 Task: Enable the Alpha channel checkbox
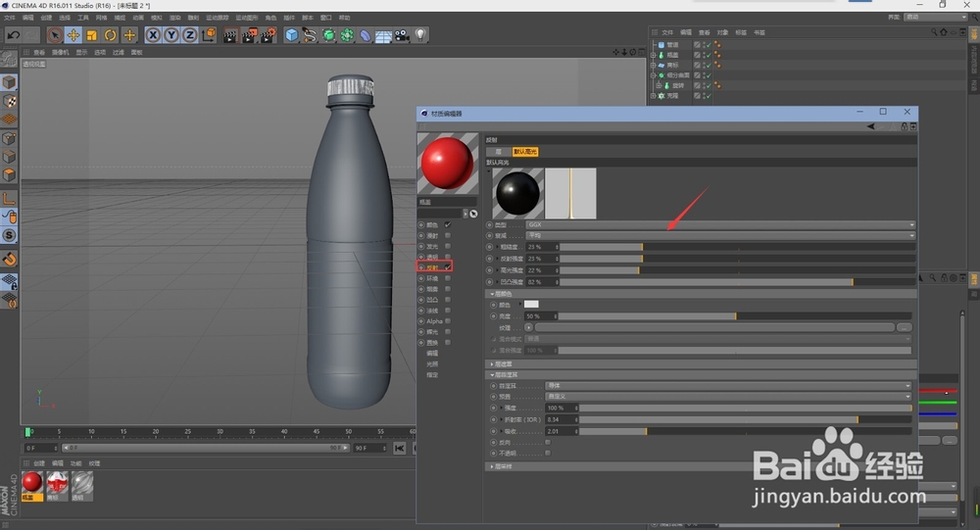coord(448,321)
